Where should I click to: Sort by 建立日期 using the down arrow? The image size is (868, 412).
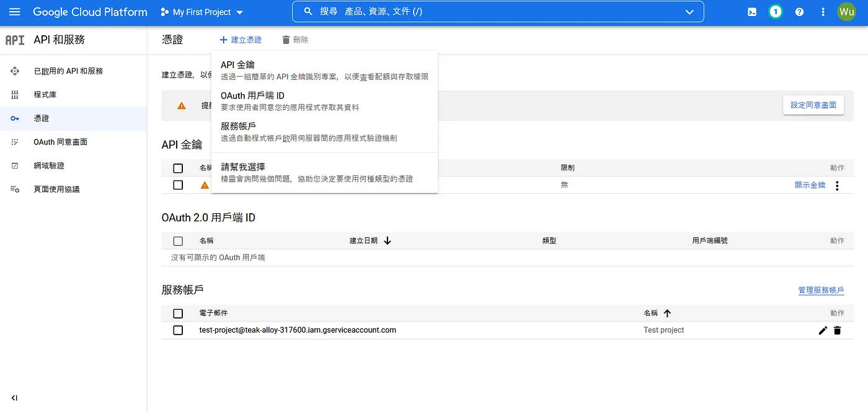pos(387,240)
